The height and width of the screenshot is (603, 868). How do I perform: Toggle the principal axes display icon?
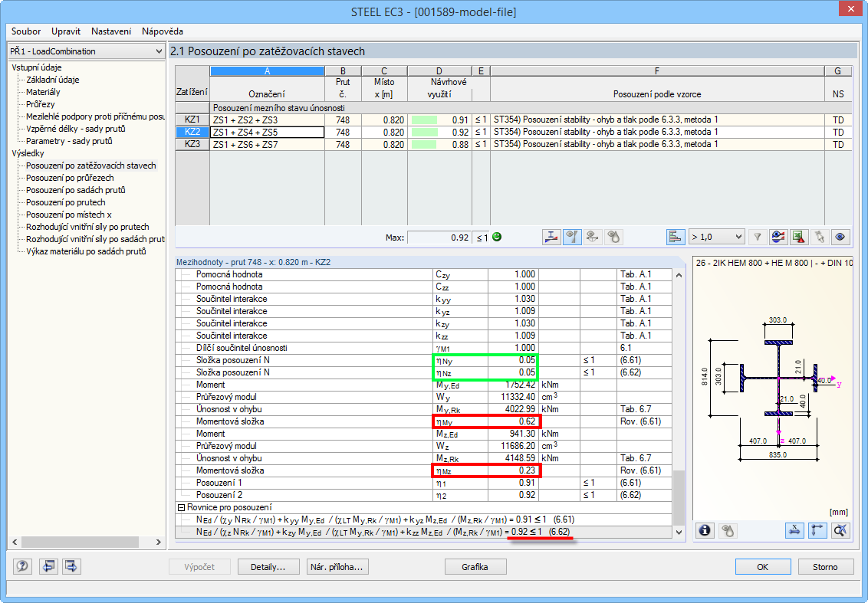(x=817, y=530)
